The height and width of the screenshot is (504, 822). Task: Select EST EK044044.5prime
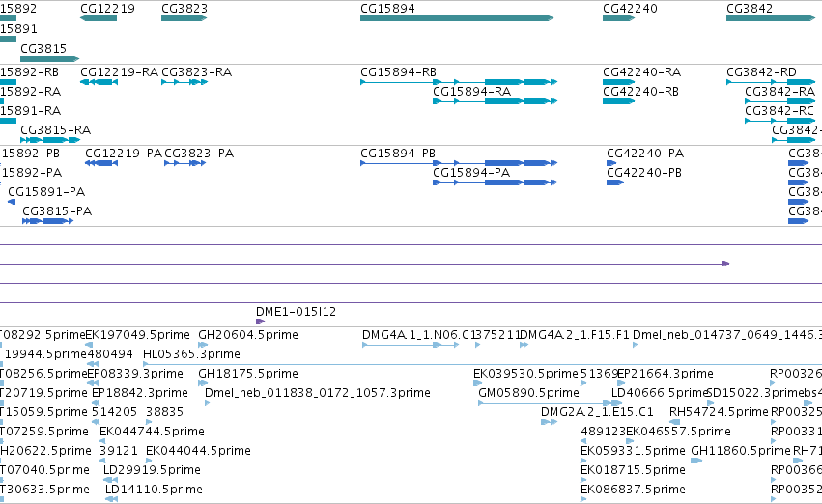(x=198, y=451)
